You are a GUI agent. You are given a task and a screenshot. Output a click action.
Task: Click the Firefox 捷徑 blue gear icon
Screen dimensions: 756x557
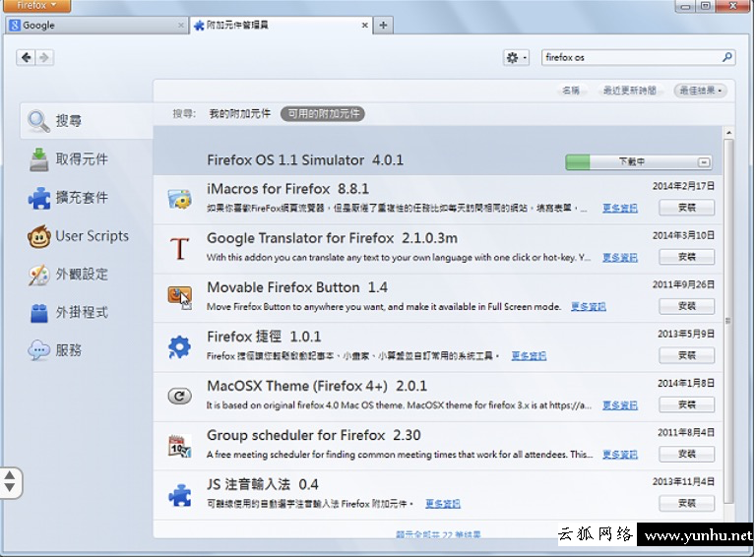point(180,347)
